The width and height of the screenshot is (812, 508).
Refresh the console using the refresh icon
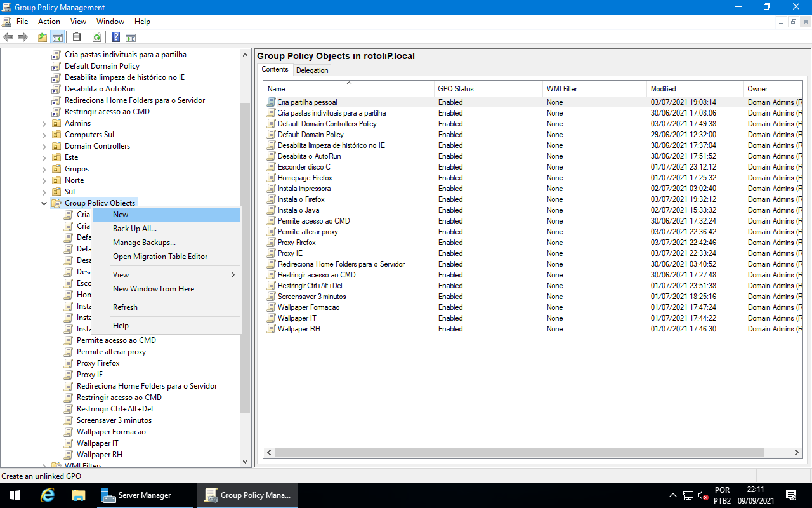click(97, 37)
